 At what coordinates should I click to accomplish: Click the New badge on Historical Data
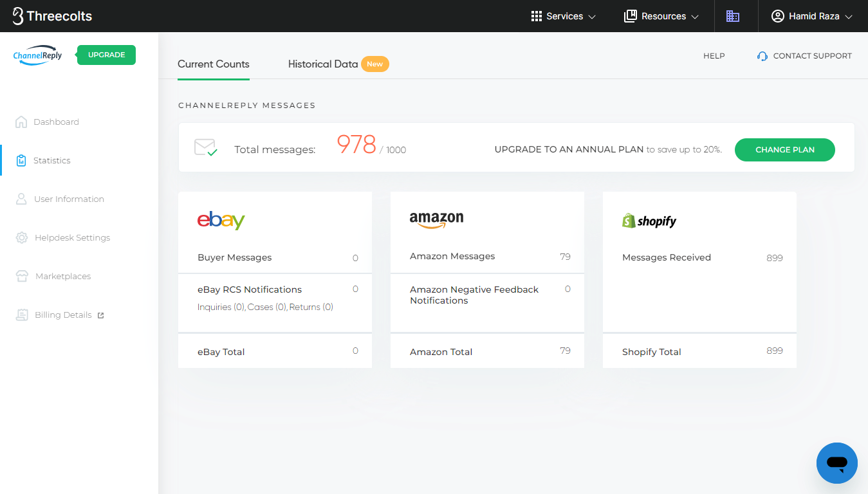375,64
